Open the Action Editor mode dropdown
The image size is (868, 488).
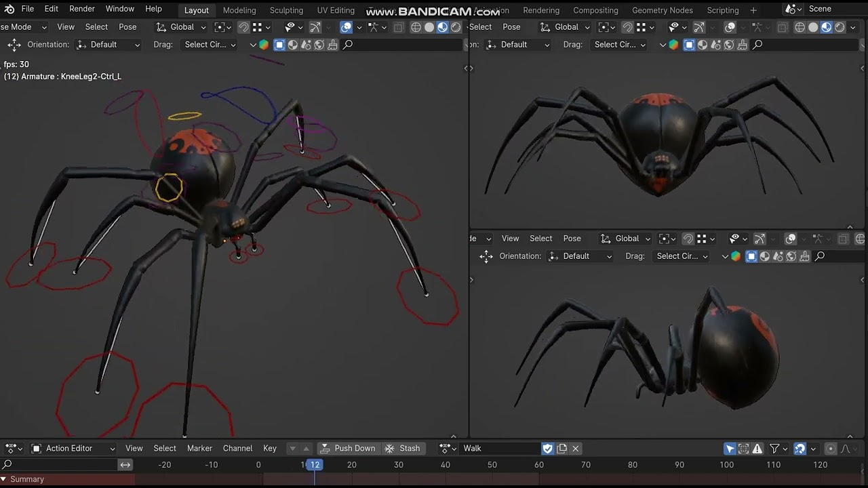[73, 449]
